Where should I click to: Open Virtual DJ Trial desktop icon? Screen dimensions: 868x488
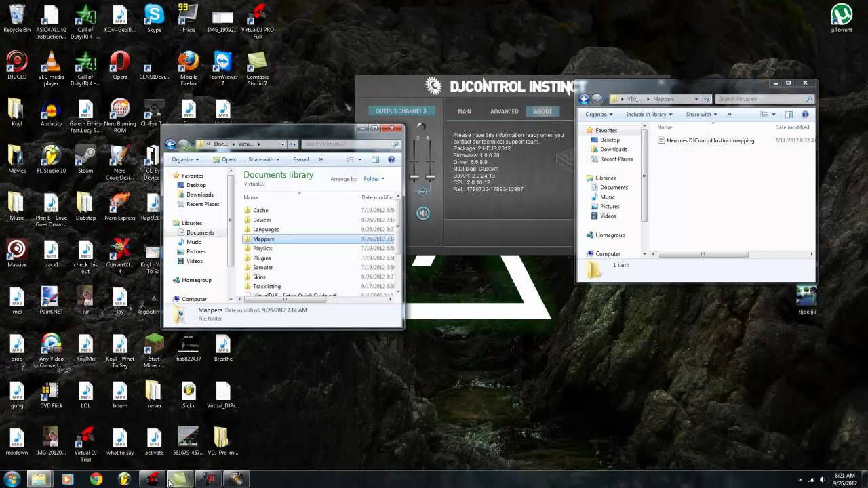[x=85, y=444]
